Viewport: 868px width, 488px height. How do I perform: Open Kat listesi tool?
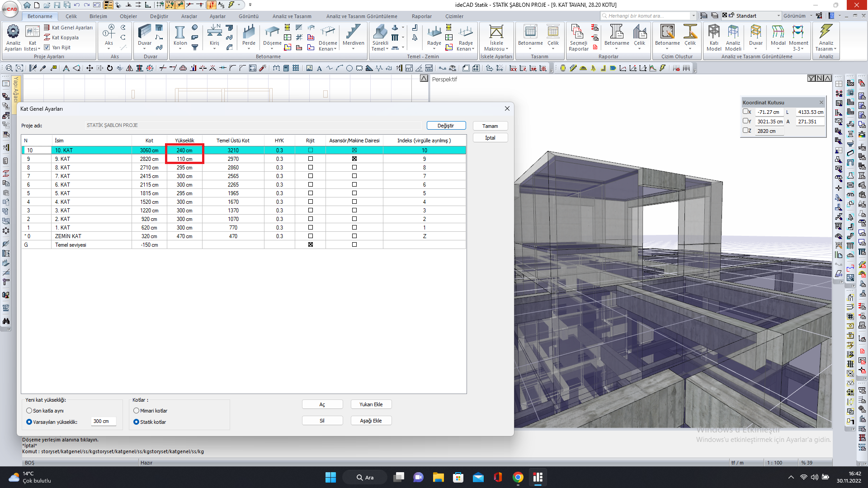(33, 37)
